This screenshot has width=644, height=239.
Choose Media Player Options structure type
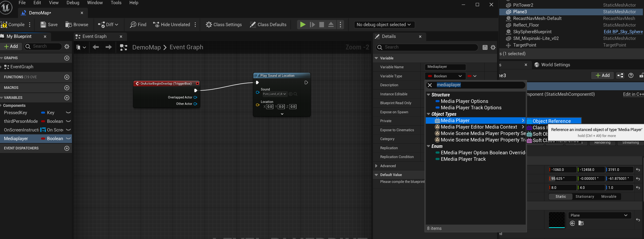click(x=464, y=101)
